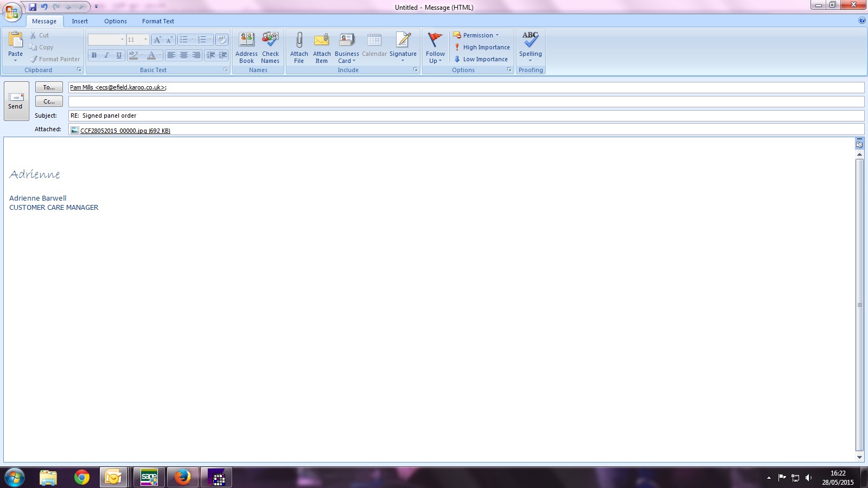Open Outlook Help question mark icon
The width and height of the screenshot is (868, 488).
coord(861,21)
